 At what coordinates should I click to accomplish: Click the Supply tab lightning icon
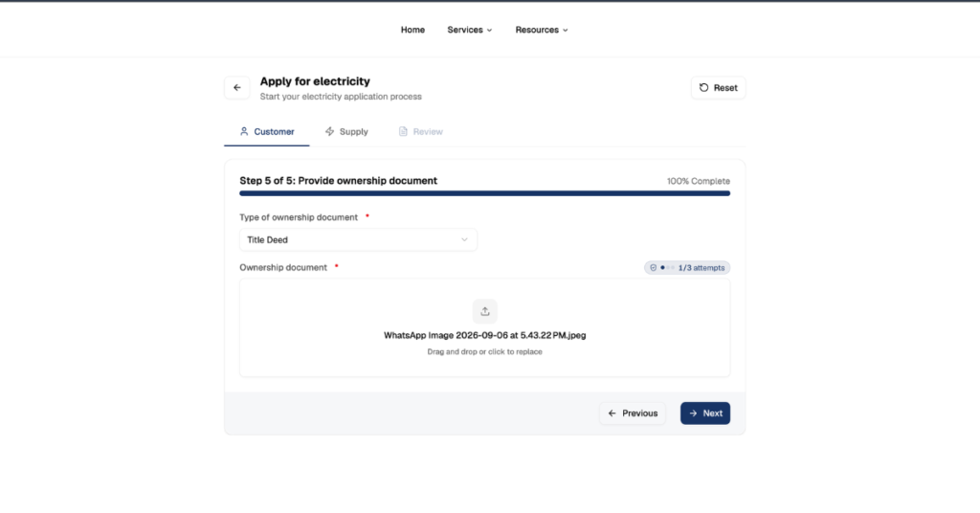(329, 131)
